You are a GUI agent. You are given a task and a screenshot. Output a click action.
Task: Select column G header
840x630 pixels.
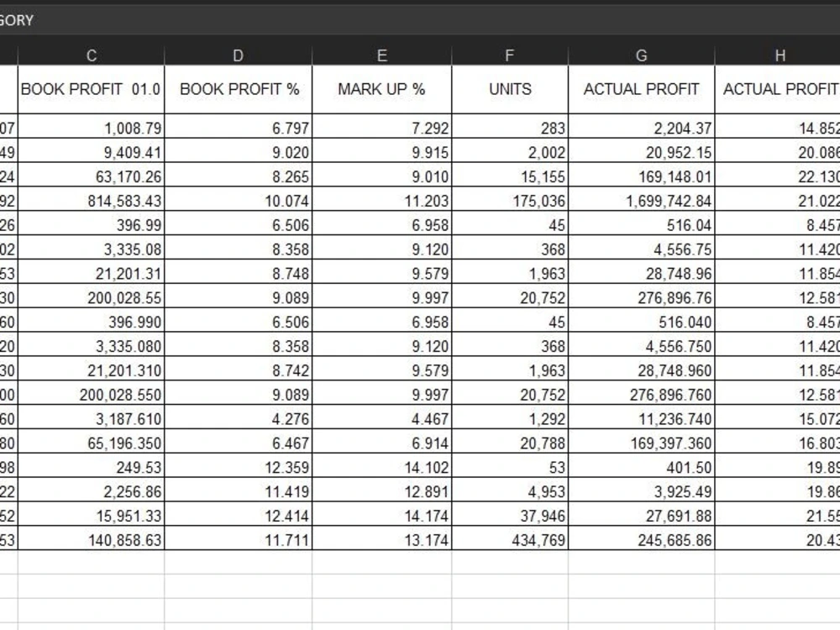point(641,55)
